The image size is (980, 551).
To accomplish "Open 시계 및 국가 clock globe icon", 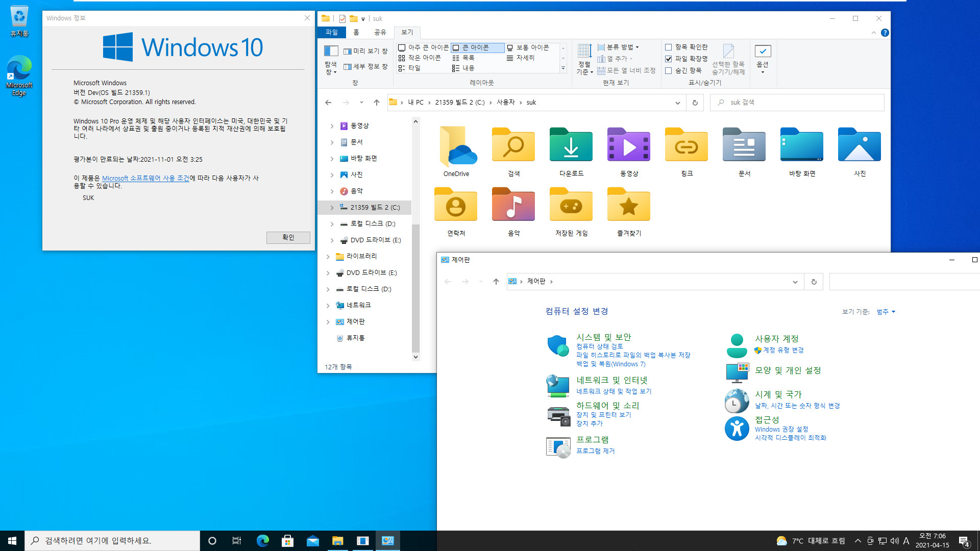I will click(x=737, y=400).
